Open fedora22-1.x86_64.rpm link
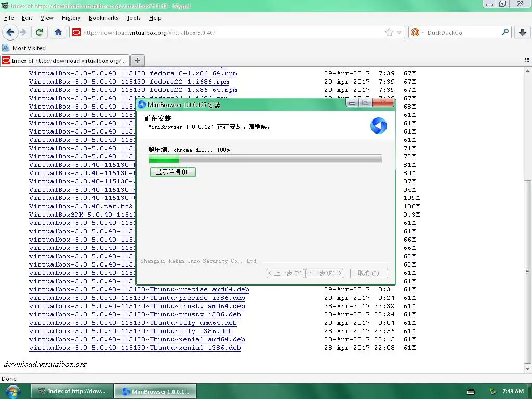This screenshot has width=532, height=399. [x=133, y=90]
